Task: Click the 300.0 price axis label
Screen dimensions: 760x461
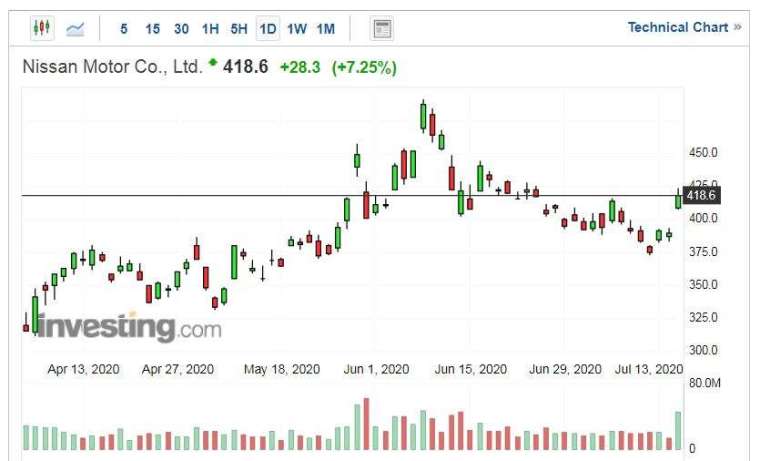Action: point(703,350)
